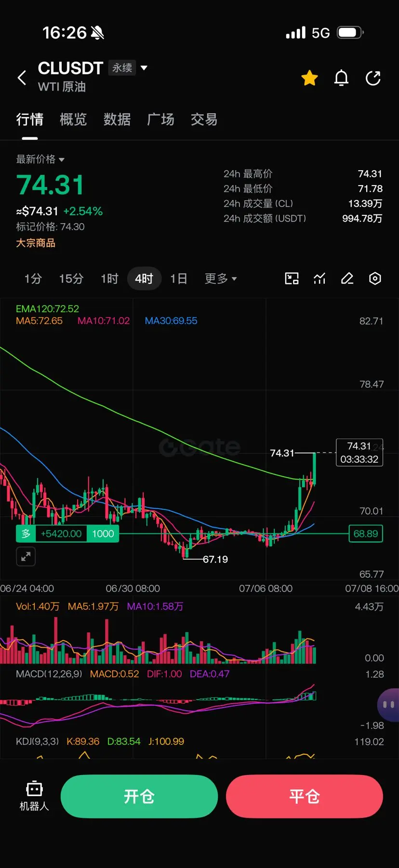This screenshot has height=868, width=399.
Task: Tap the EMA120:72.52 indicator label
Action: pyautogui.click(x=47, y=308)
